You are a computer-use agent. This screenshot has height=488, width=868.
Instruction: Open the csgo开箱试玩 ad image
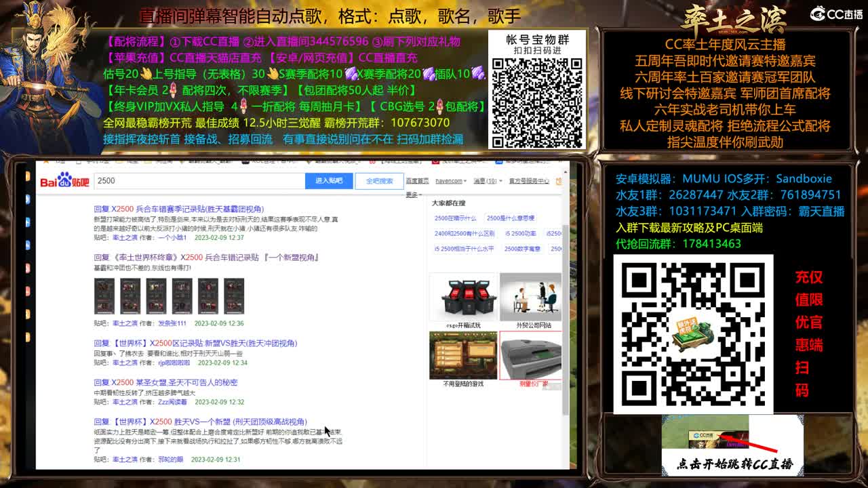[463, 297]
